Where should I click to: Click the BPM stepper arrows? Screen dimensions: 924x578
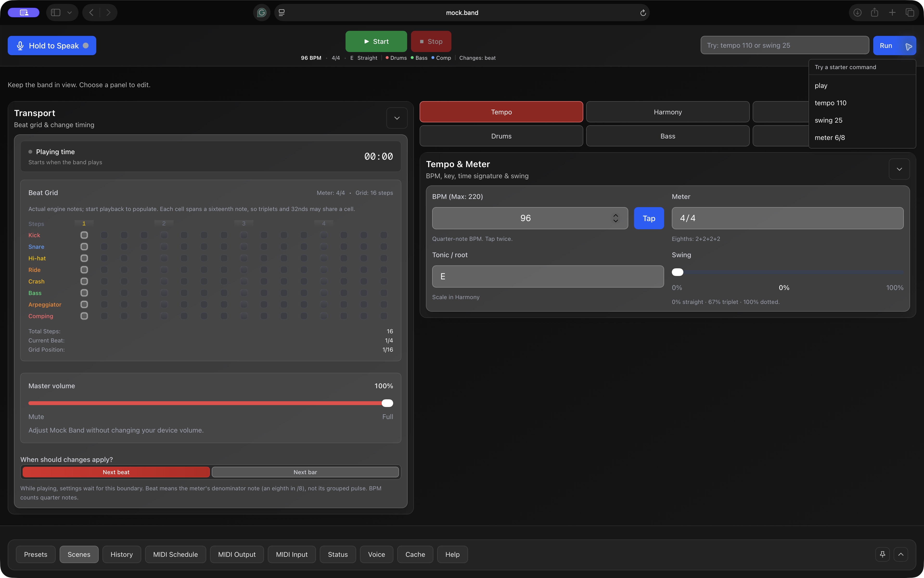coord(616,218)
